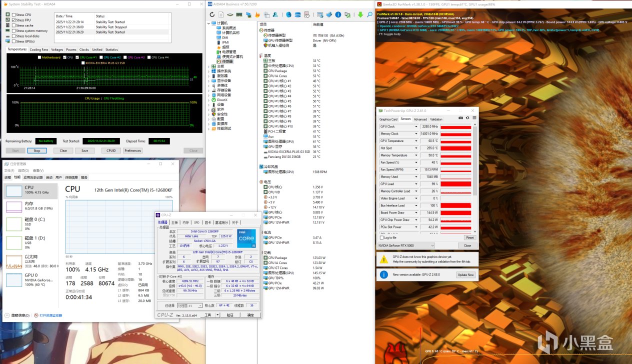Expand the 主板 tree node in AIDA64
Image resolution: width=632 pixels, height=364 pixels.
[x=209, y=66]
